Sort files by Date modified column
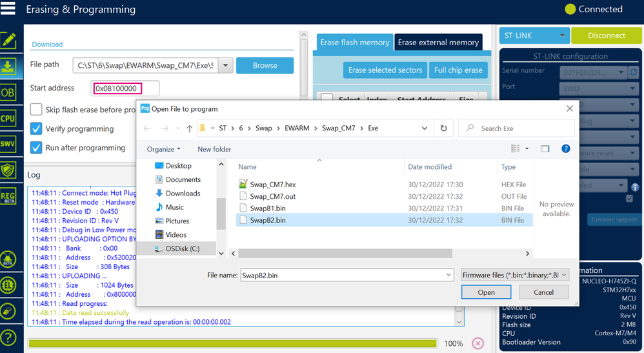The width and height of the screenshot is (644, 353). (x=430, y=167)
